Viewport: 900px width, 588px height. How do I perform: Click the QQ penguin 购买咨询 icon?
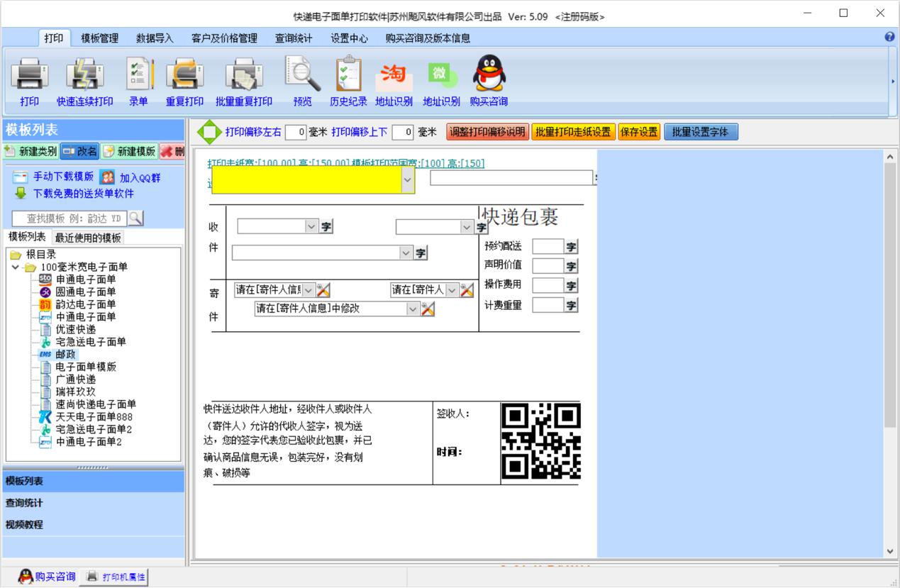[489, 74]
